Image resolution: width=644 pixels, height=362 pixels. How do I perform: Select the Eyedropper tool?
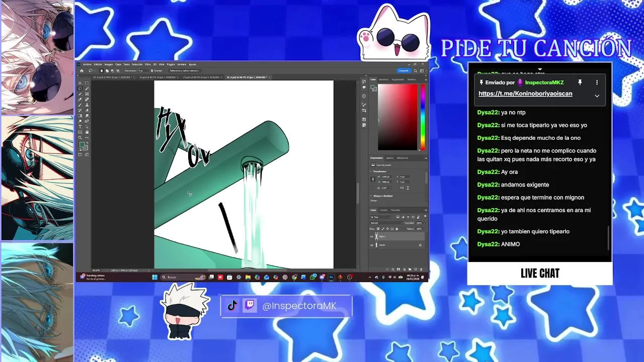coord(80,100)
